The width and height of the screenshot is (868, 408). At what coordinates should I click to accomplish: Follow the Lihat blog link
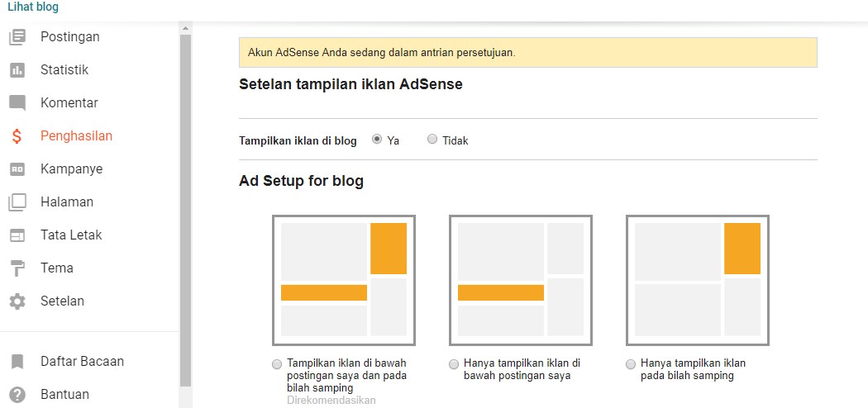33,7
